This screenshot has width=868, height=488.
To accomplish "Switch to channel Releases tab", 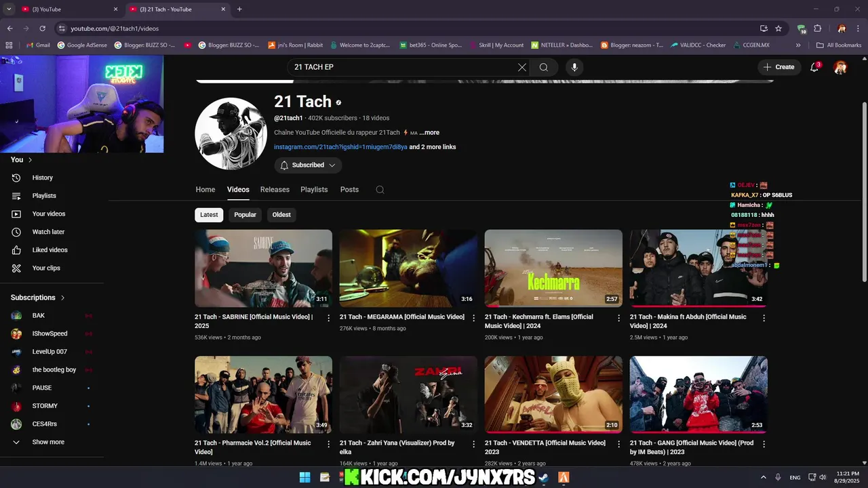I will tap(275, 190).
